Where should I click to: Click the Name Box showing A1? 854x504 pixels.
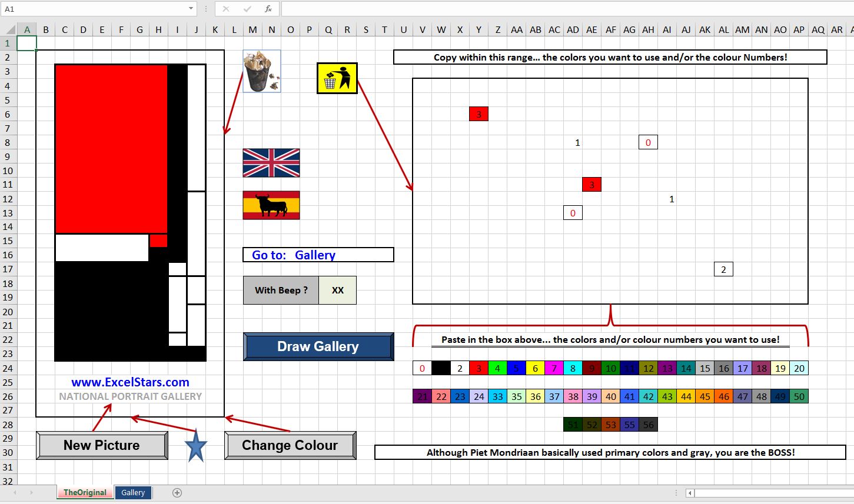pos(94,9)
